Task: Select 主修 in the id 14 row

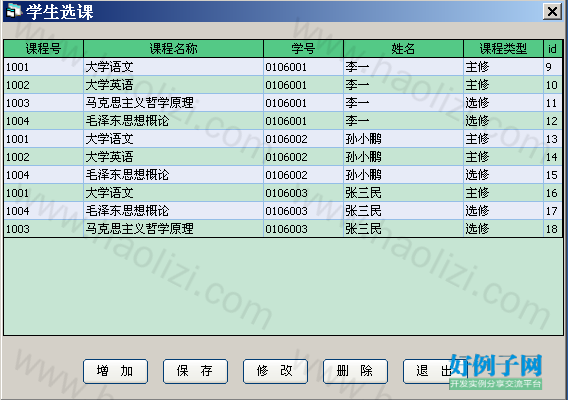Action: 504,157
